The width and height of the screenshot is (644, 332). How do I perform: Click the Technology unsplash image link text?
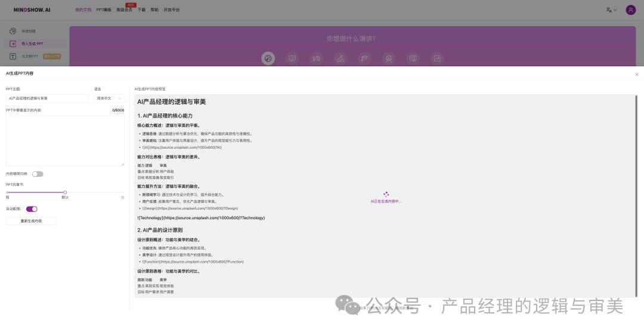click(201, 217)
